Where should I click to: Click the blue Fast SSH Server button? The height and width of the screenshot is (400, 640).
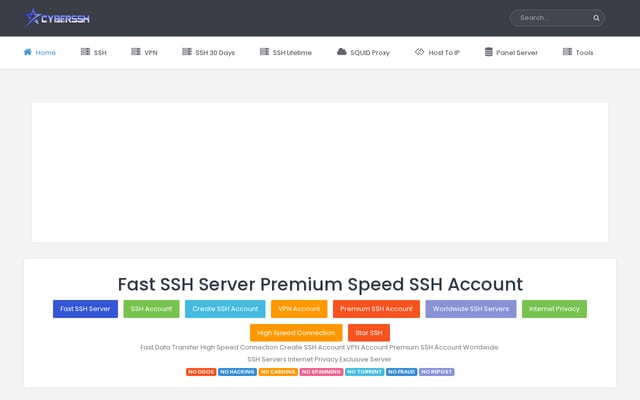click(85, 309)
